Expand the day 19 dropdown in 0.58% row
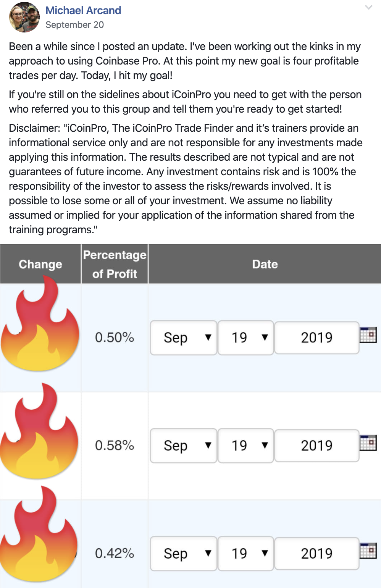The image size is (381, 588). click(245, 446)
